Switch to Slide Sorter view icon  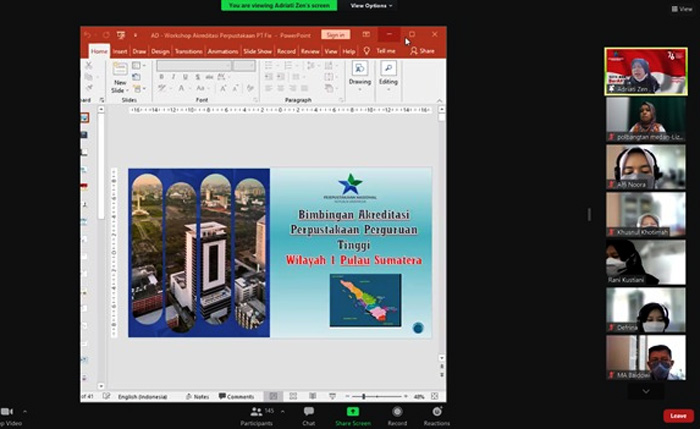[x=293, y=396]
